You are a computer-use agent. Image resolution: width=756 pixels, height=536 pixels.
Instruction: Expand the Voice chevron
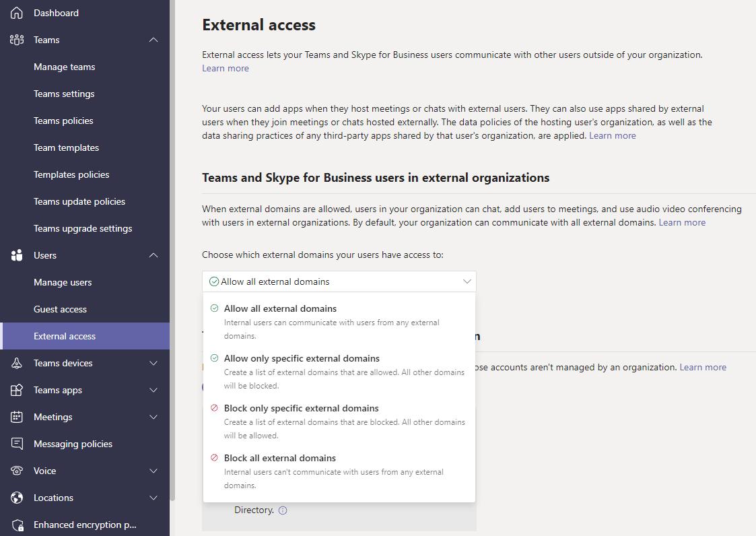click(153, 471)
